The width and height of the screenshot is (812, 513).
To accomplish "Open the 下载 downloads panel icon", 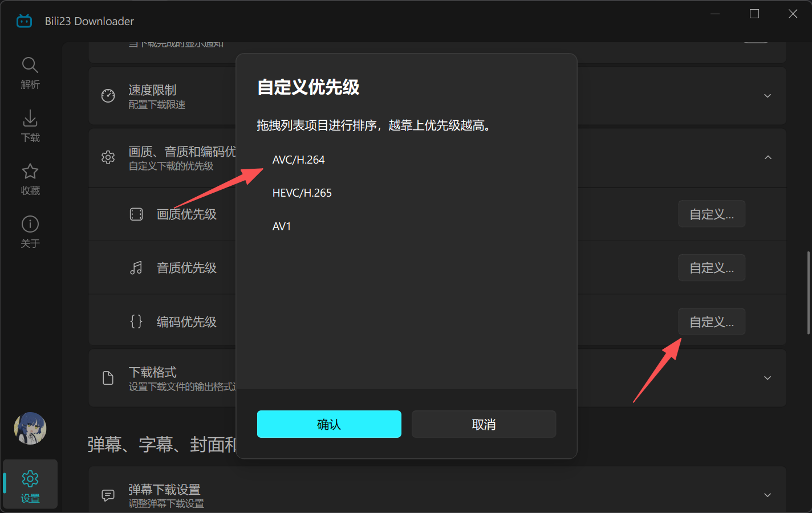I will pos(30,125).
